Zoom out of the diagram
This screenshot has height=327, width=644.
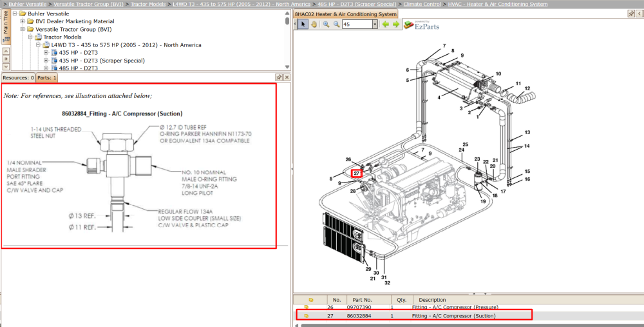(x=336, y=25)
